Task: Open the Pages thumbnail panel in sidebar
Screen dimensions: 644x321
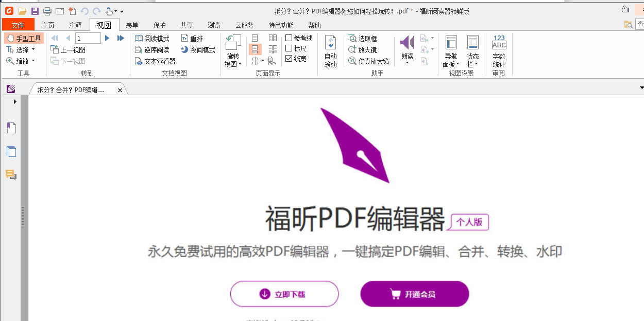Action: click(x=11, y=152)
